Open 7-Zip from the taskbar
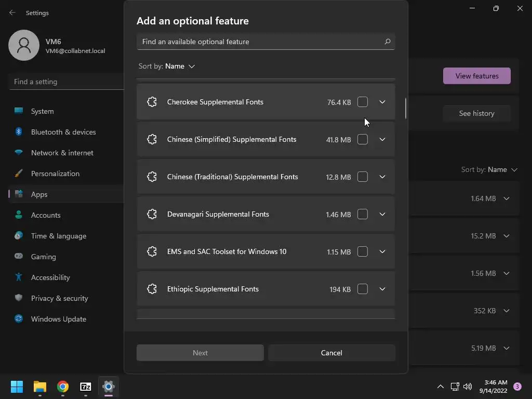Viewport: 532px width, 399px height. click(x=86, y=387)
